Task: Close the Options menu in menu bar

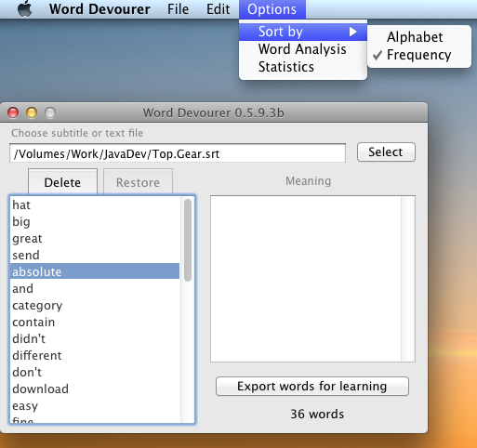Action: [272, 9]
